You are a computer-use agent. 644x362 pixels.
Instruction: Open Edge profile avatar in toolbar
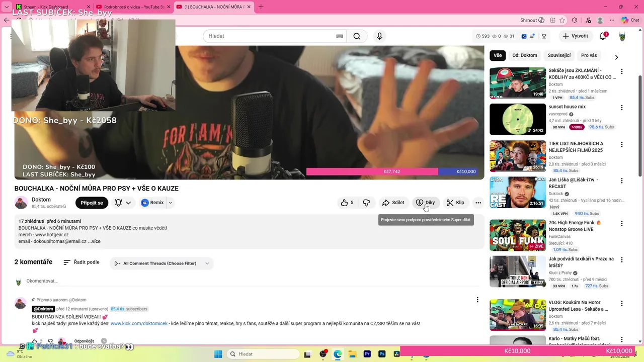click(600, 20)
